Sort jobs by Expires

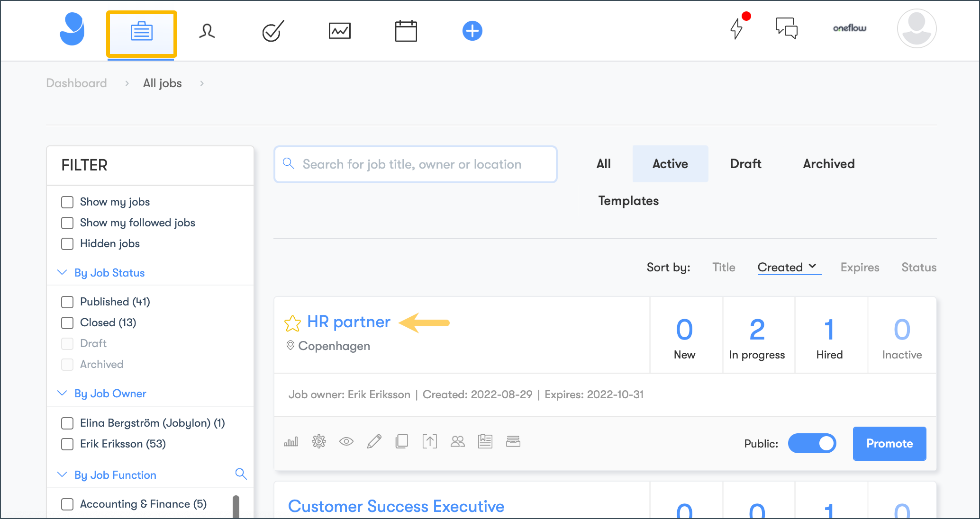point(860,268)
